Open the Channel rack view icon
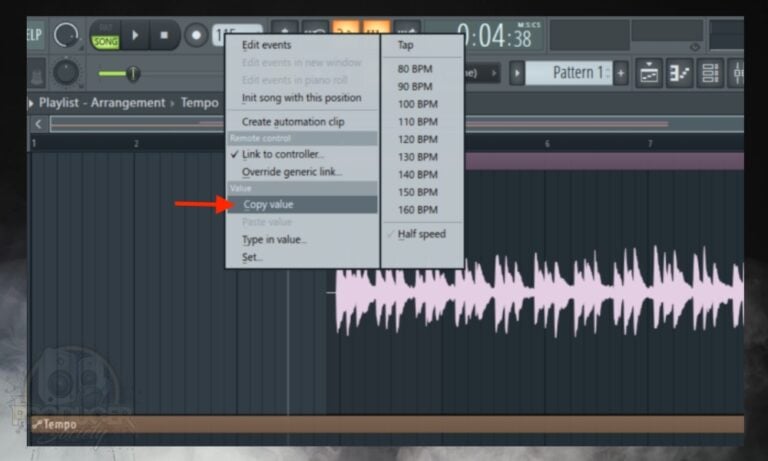 pos(710,73)
